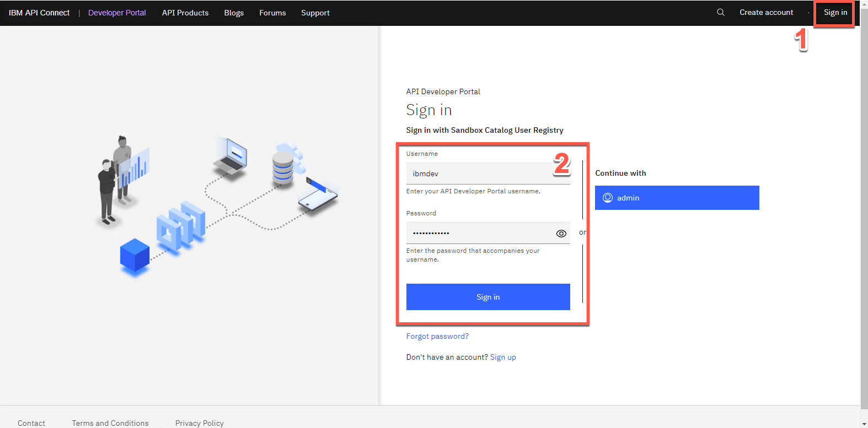This screenshot has height=428, width=868.
Task: Click the Sign up link
Action: tap(503, 357)
